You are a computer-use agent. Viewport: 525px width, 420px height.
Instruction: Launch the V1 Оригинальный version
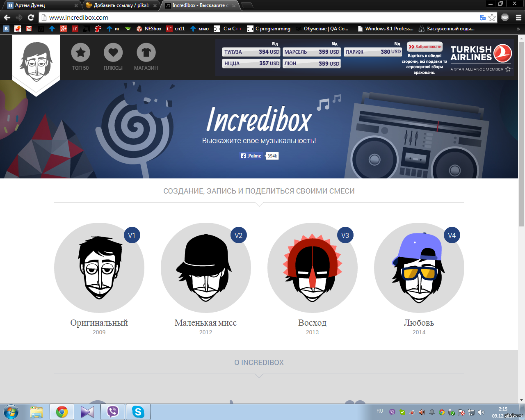(99, 268)
